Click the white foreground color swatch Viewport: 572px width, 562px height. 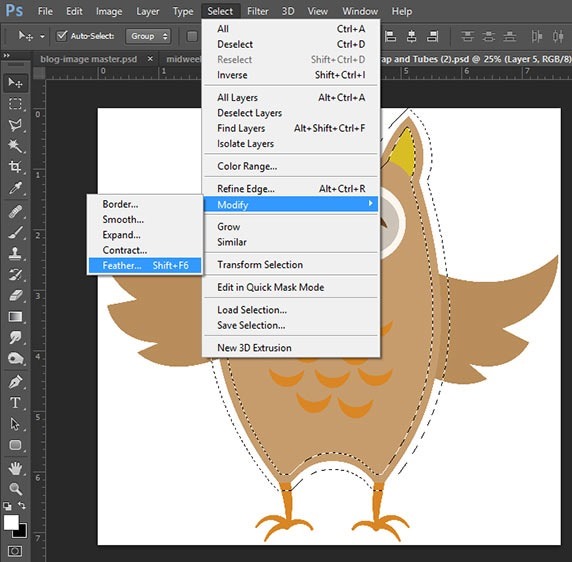tap(11, 522)
